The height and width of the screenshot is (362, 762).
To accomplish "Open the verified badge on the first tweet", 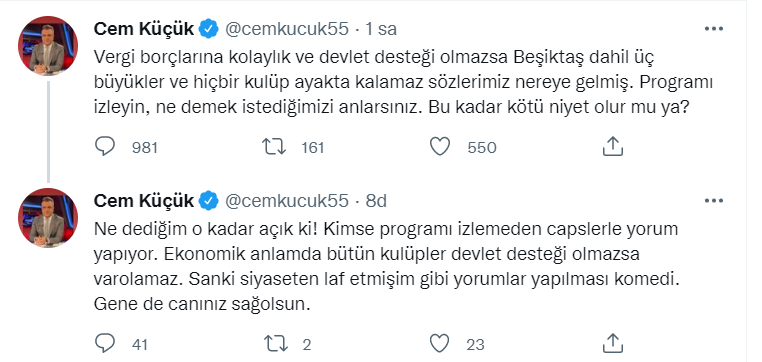I will point(209,29).
